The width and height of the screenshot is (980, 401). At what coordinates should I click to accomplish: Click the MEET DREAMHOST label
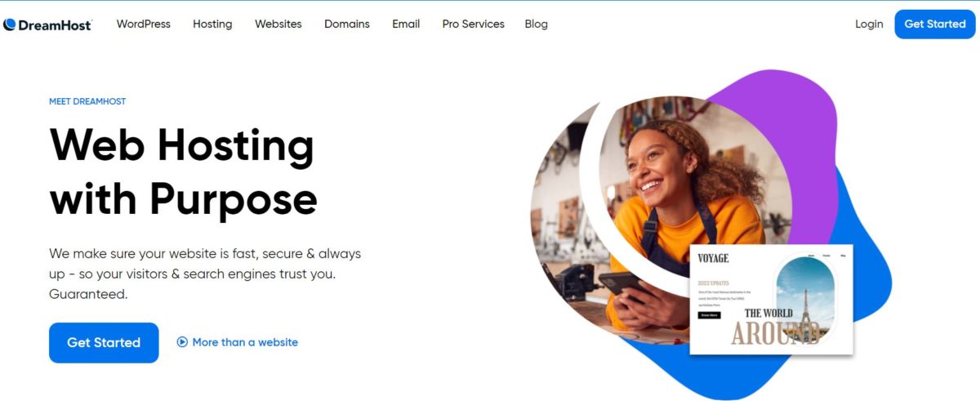pyautogui.click(x=87, y=102)
